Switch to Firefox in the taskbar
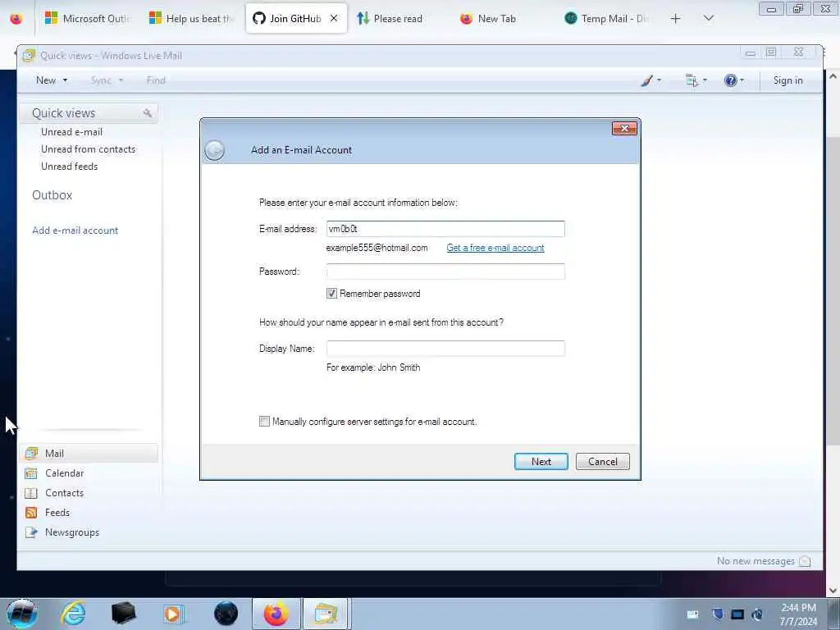The width and height of the screenshot is (840, 630). (276, 614)
